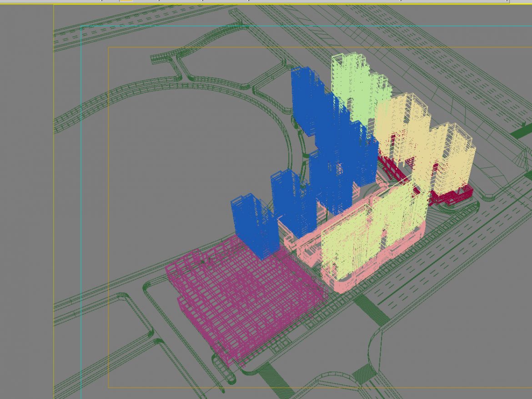The image size is (532, 399).
Task: Click the orange safe frame left border
Action: 108,205
